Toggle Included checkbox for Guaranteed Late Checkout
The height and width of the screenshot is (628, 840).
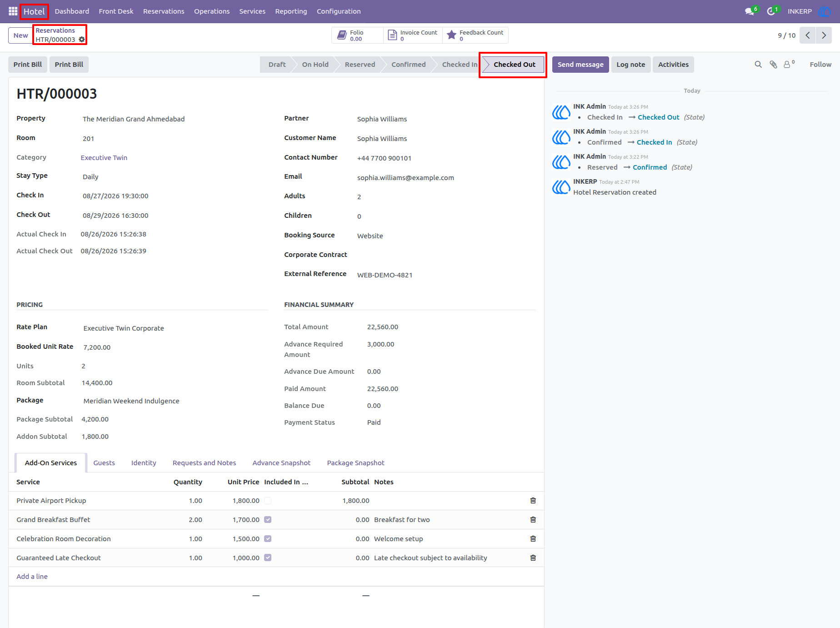(268, 558)
